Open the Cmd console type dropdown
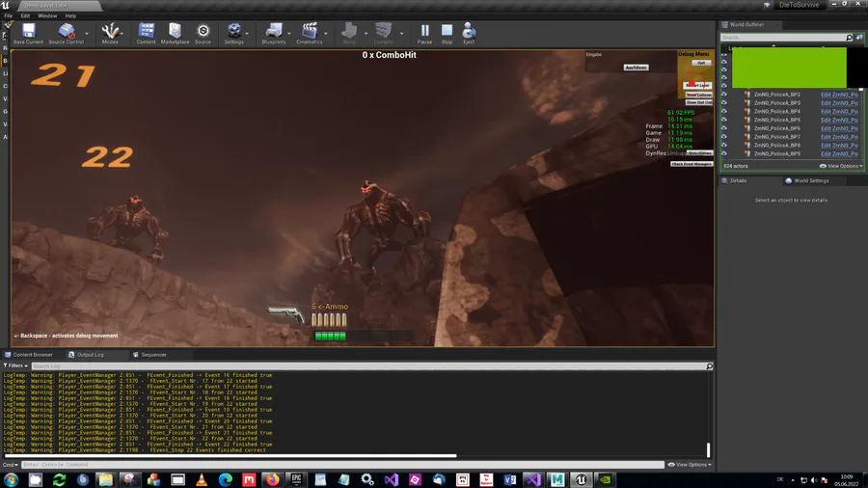This screenshot has width=868, height=488. coord(10,465)
